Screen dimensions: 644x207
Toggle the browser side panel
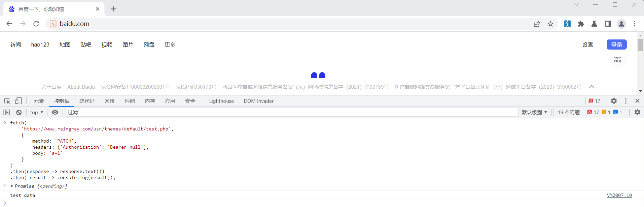point(608,24)
